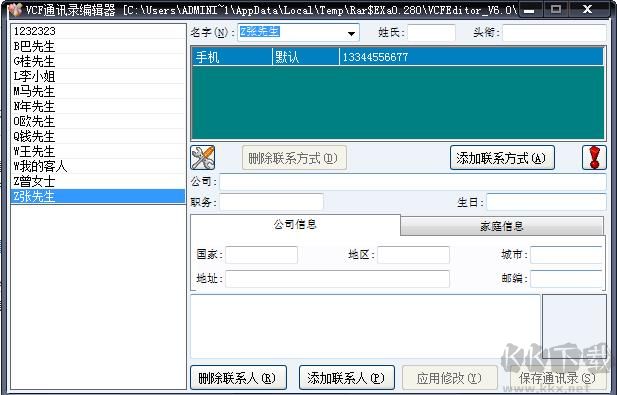
Task: Focus the 公司 company input field
Action: pyautogui.click(x=413, y=182)
